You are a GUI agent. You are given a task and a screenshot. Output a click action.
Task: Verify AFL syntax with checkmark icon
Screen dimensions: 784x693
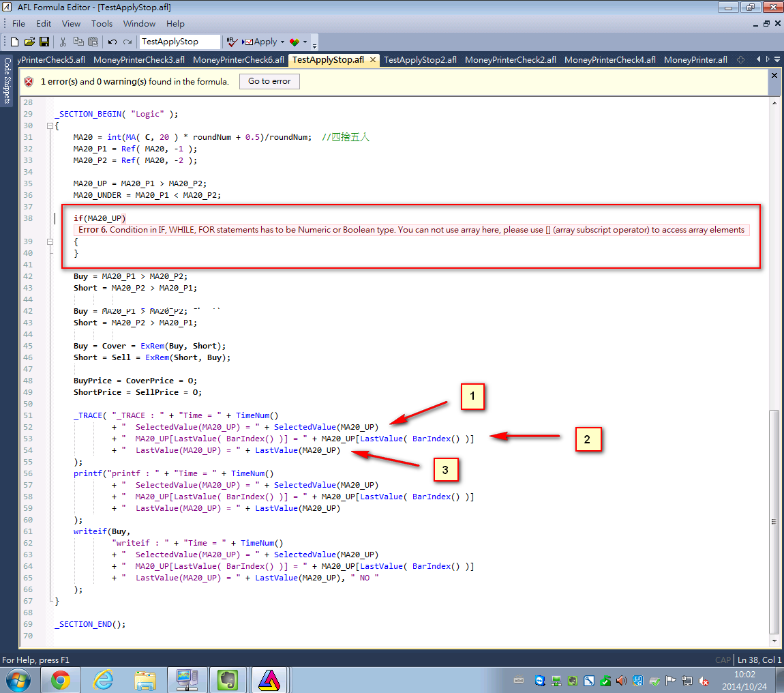[x=232, y=42]
